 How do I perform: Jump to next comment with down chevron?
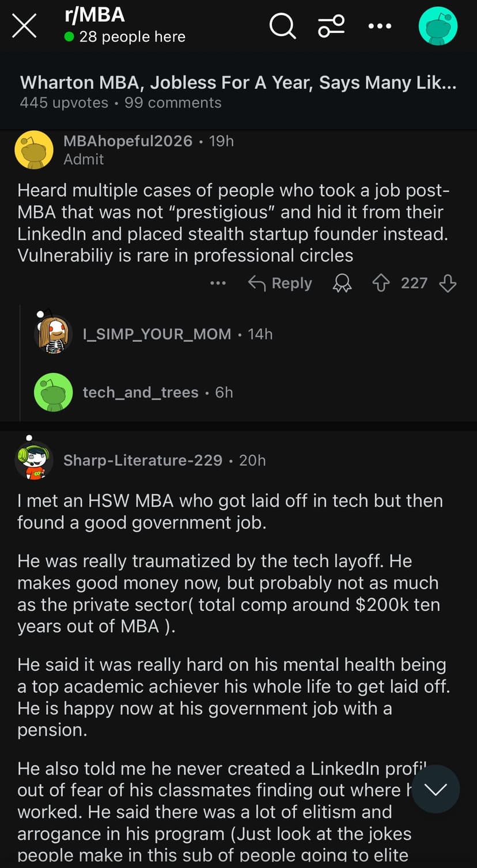click(436, 789)
